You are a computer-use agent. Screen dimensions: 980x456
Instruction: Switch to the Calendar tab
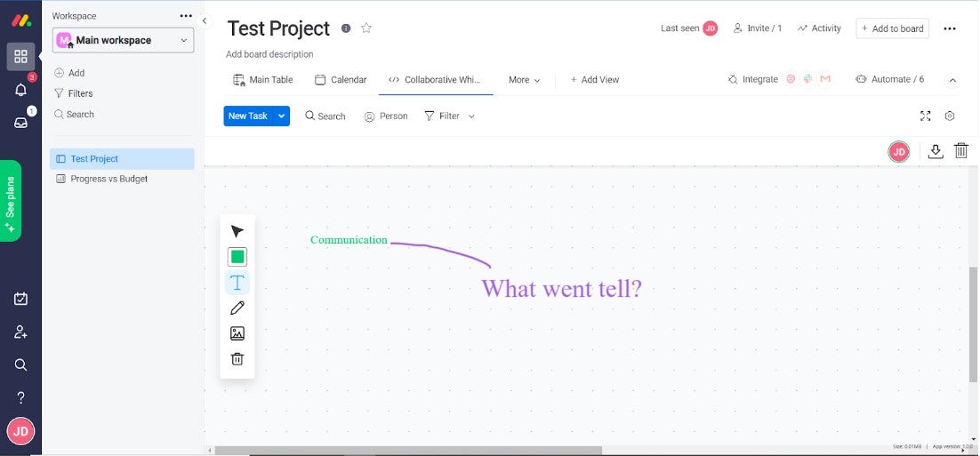pos(341,80)
